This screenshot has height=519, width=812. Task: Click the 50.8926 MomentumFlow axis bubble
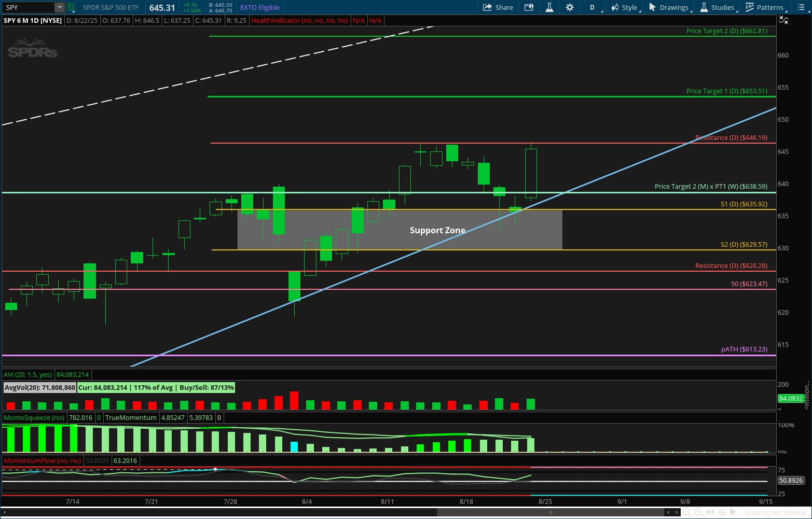tap(791, 481)
